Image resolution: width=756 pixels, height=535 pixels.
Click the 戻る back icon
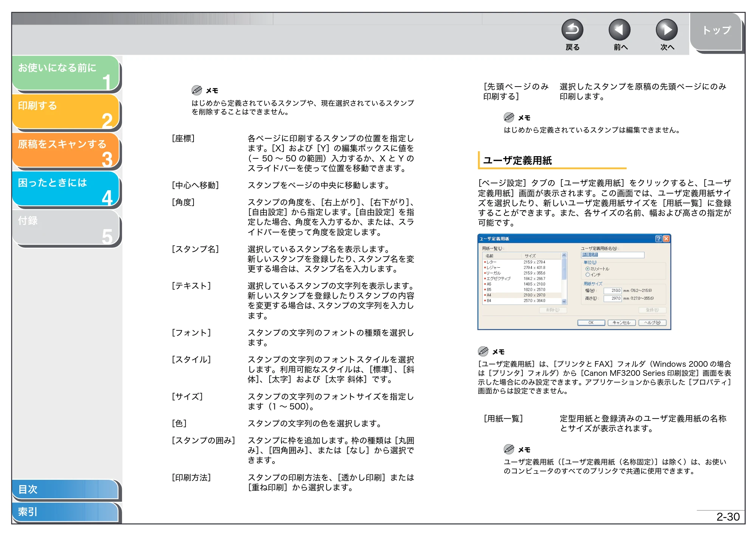pos(572,30)
